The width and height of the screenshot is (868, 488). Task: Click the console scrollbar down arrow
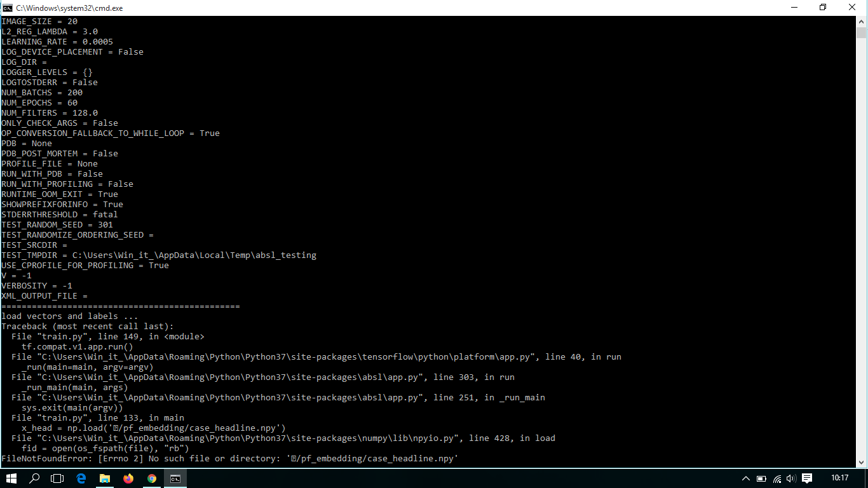coord(861,463)
